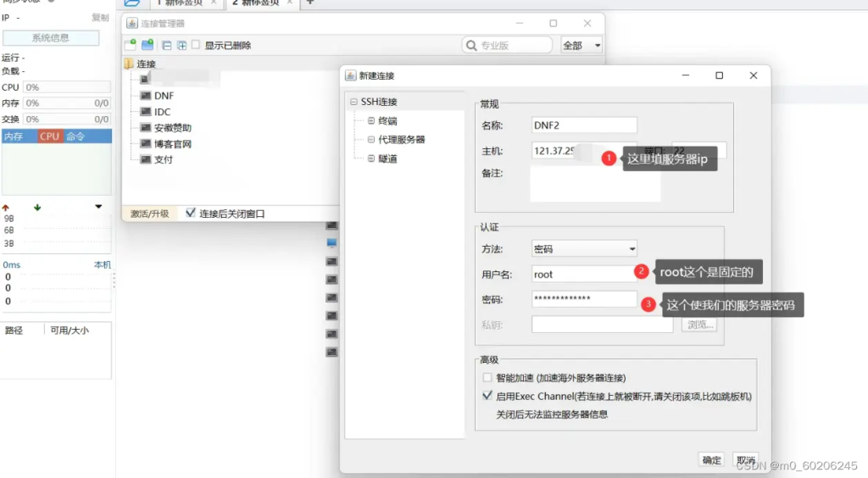Click the green download arrow icon
Image resolution: width=868 pixels, height=478 pixels.
point(37,208)
